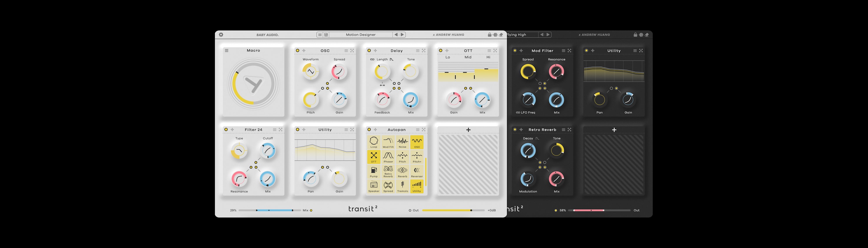Screen dimensions: 868x248
Task: Open the Filter 24 module options menu
Action: point(275,130)
